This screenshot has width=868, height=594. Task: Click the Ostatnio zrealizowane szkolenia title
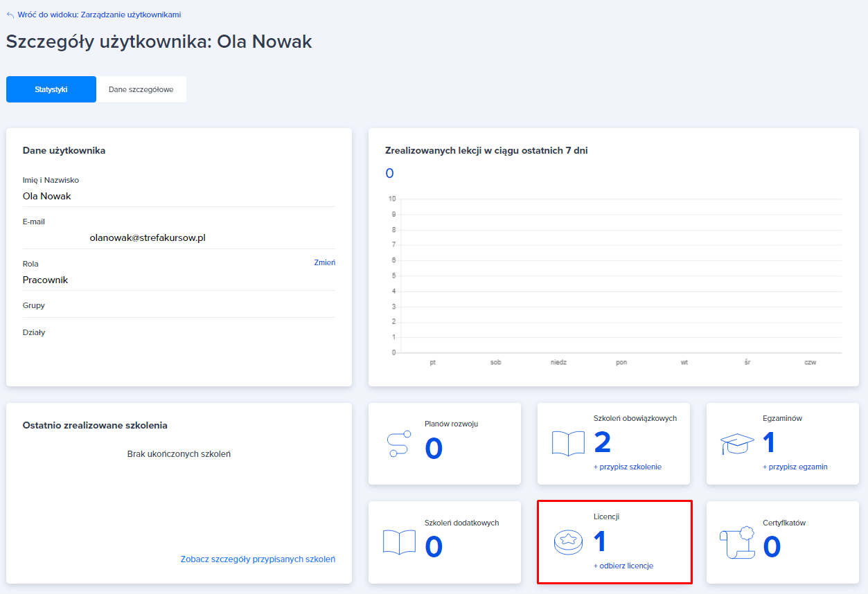pos(95,425)
